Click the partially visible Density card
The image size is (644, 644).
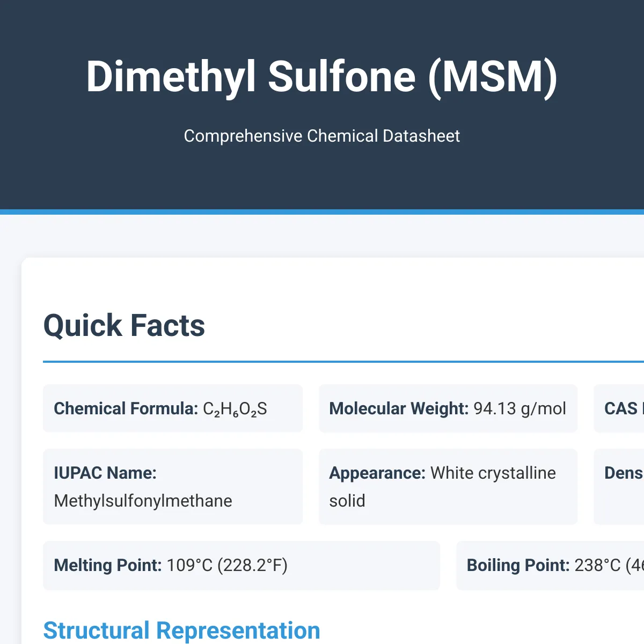[619, 487]
